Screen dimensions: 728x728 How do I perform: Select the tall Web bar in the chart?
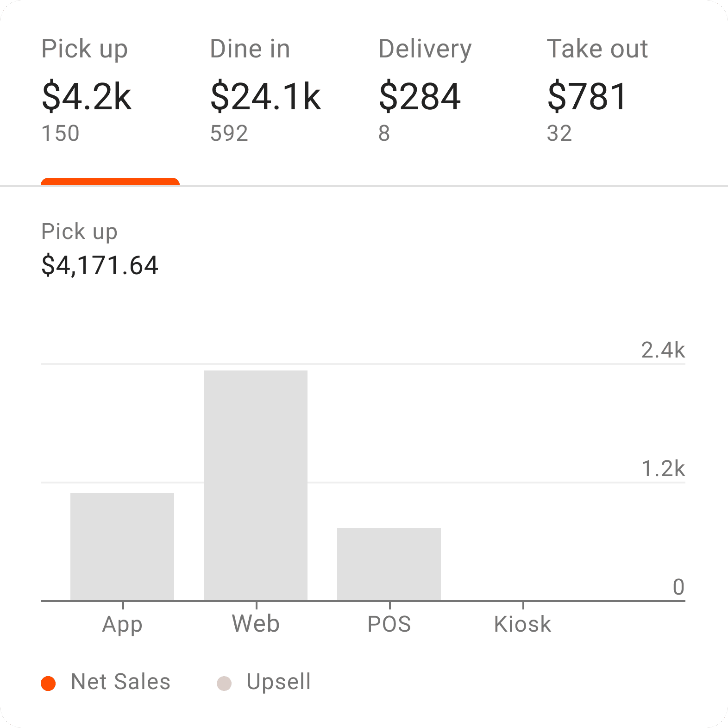[256, 485]
